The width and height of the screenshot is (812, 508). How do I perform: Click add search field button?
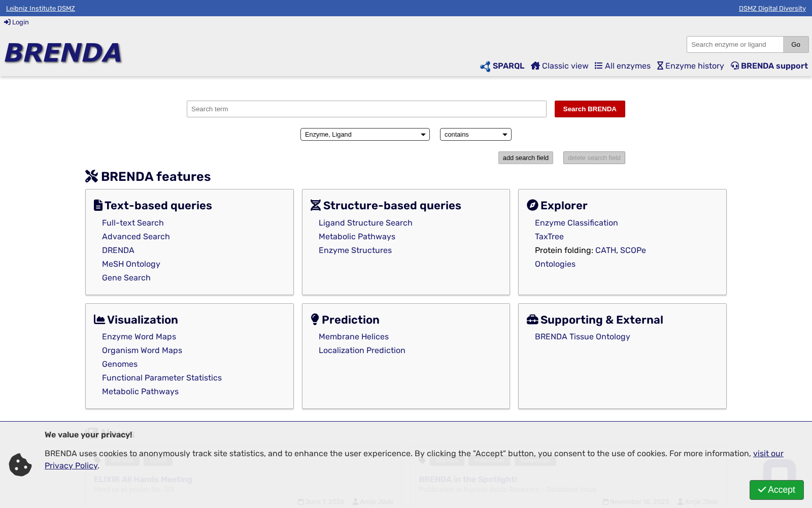tap(526, 158)
